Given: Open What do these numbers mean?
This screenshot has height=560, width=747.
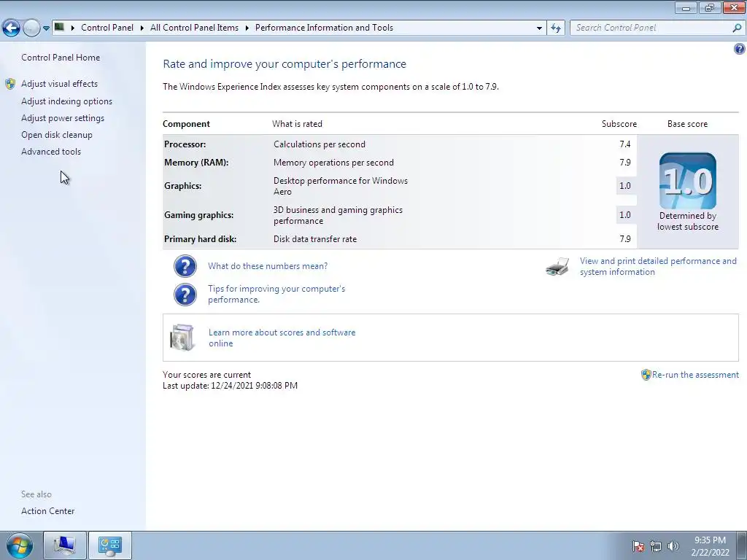Looking at the screenshot, I should point(268,266).
